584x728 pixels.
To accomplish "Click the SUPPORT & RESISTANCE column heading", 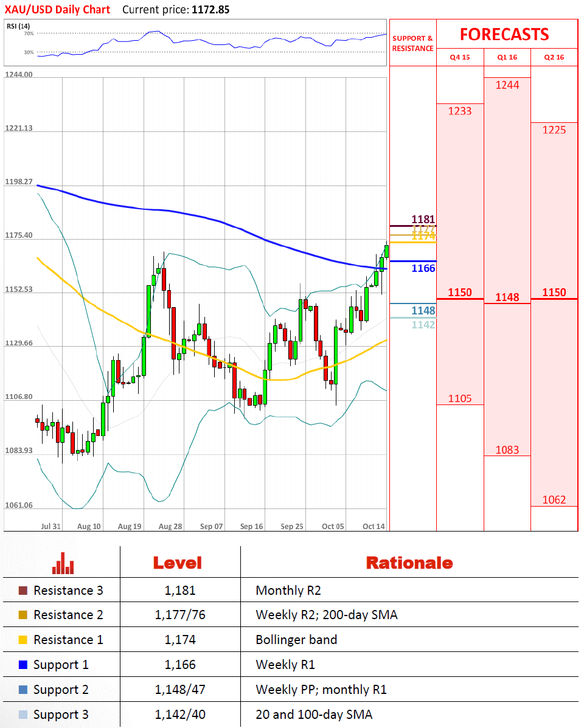I will pos(412,43).
